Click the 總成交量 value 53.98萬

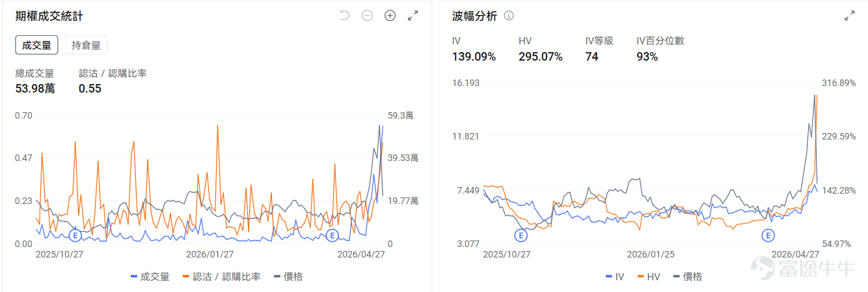[x=35, y=89]
